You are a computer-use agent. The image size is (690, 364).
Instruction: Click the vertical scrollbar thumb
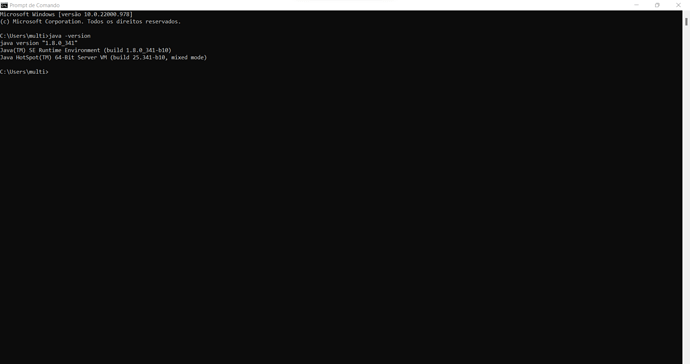pos(686,21)
